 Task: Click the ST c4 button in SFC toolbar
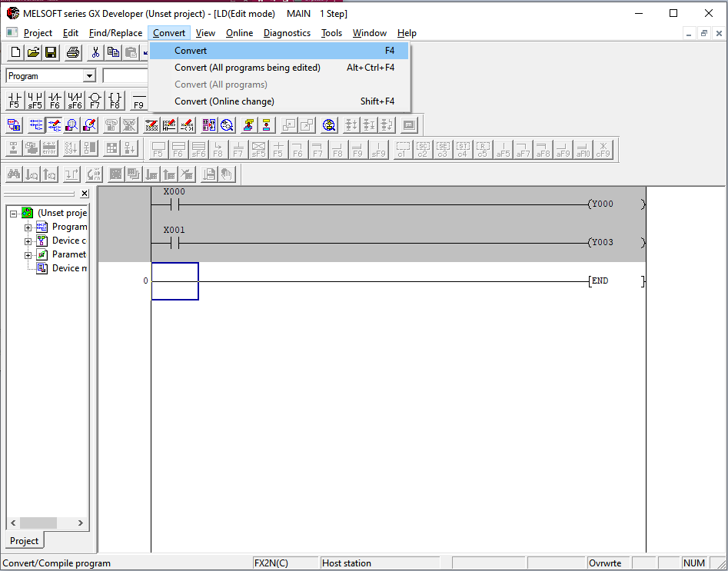click(463, 149)
